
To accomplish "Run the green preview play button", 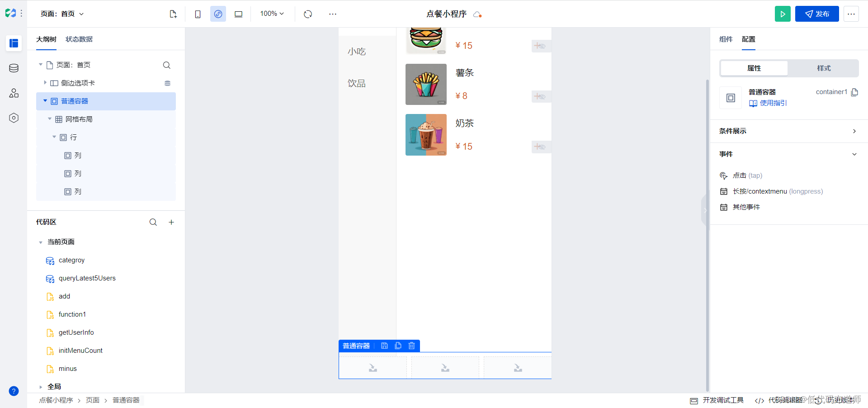I will coord(783,14).
